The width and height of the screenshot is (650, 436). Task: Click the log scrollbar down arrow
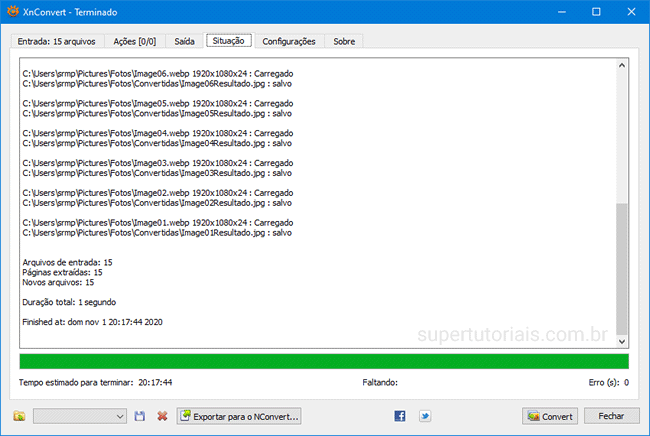(622, 340)
